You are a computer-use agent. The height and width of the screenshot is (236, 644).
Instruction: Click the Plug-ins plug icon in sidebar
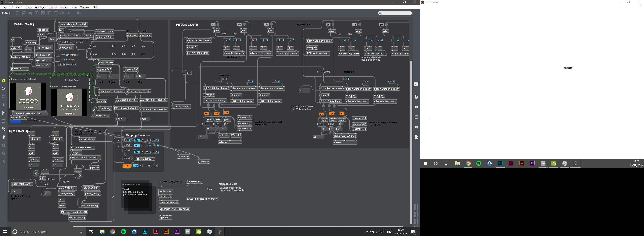[x=4, y=137]
